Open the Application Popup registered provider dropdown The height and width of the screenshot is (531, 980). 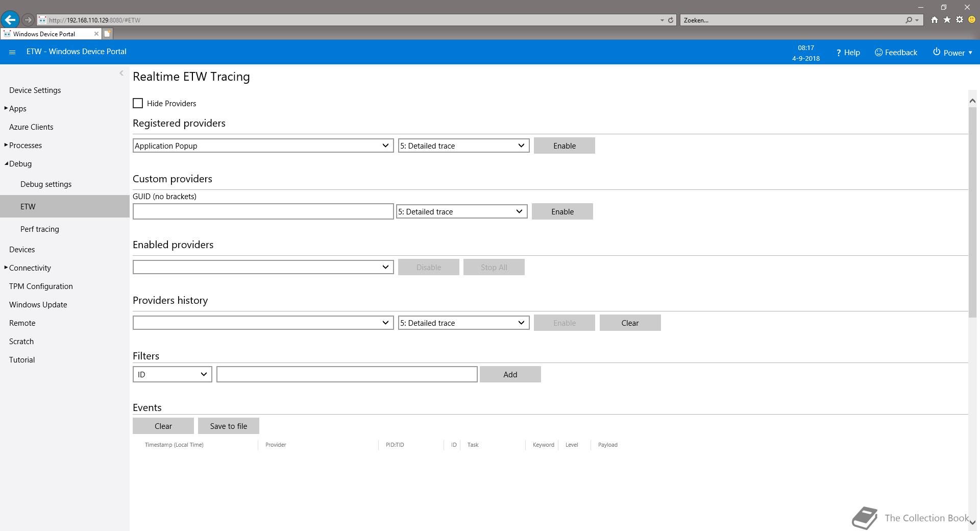pyautogui.click(x=263, y=146)
